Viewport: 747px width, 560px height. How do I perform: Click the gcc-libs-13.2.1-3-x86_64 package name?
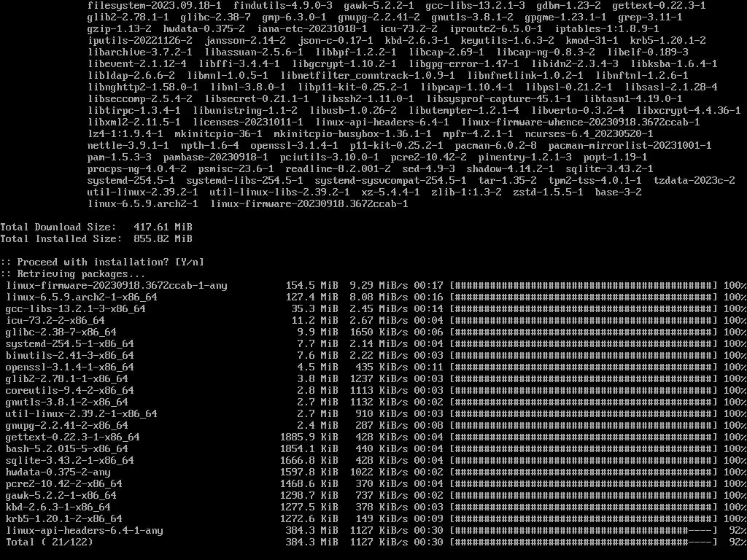pyautogui.click(x=75, y=308)
